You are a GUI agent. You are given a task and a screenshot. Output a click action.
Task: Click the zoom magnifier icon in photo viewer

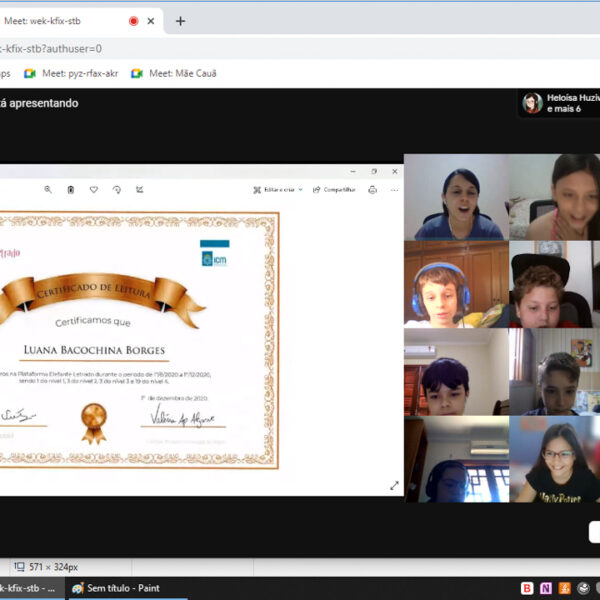click(47, 189)
